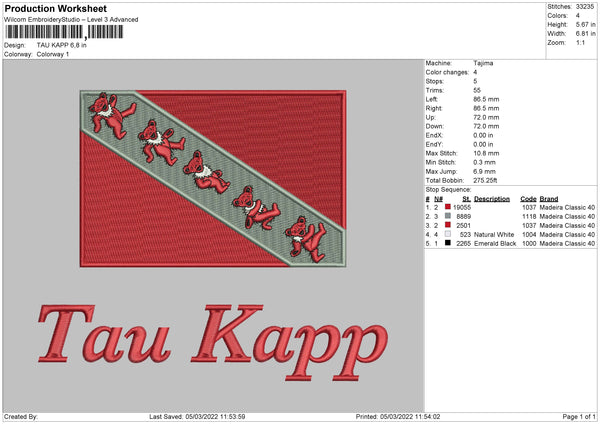Click the 'Emerald Black' description
This screenshot has width=600, height=424.
[x=495, y=243]
